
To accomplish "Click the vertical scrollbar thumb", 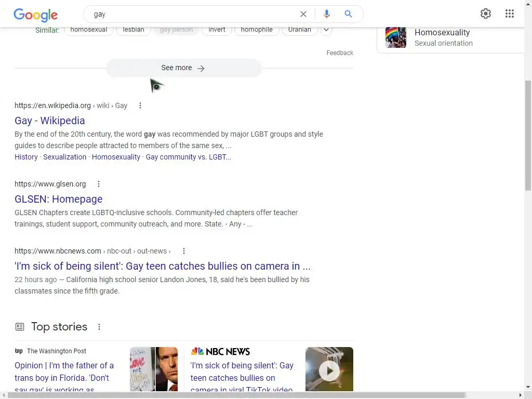I will [528, 136].
